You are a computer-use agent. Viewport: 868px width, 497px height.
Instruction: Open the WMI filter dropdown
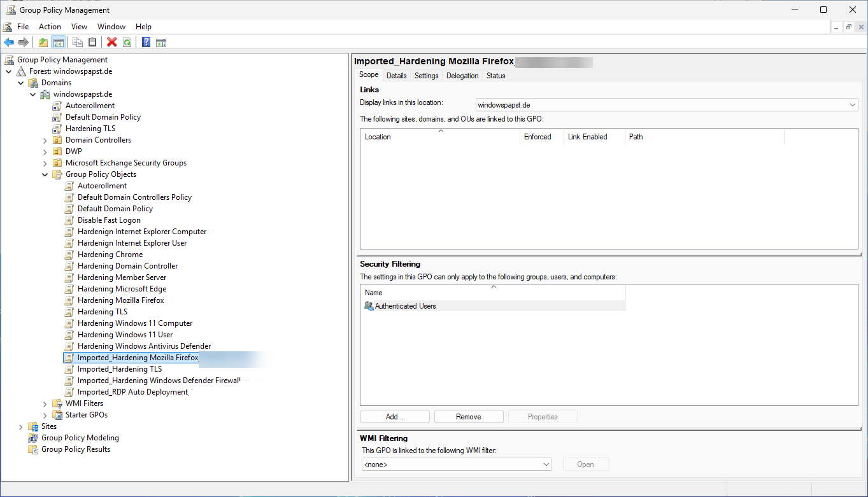546,465
